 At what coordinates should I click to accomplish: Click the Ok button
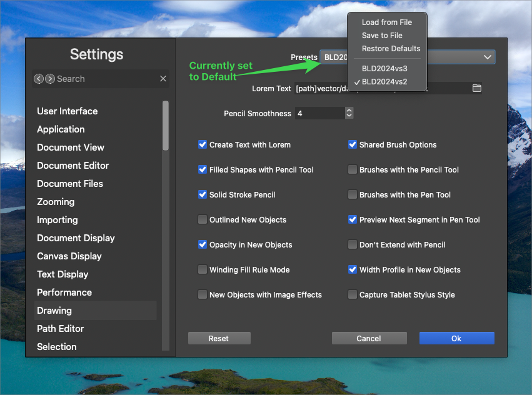click(x=456, y=338)
